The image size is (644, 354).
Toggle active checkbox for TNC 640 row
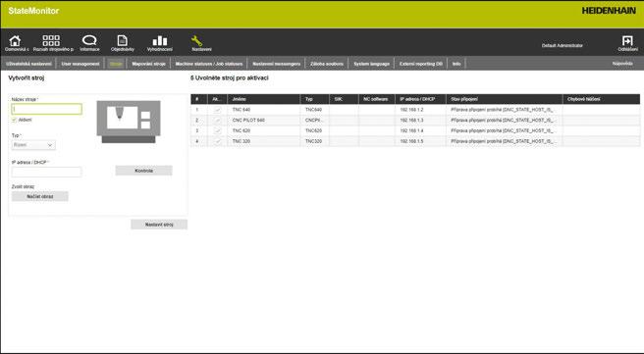218,110
